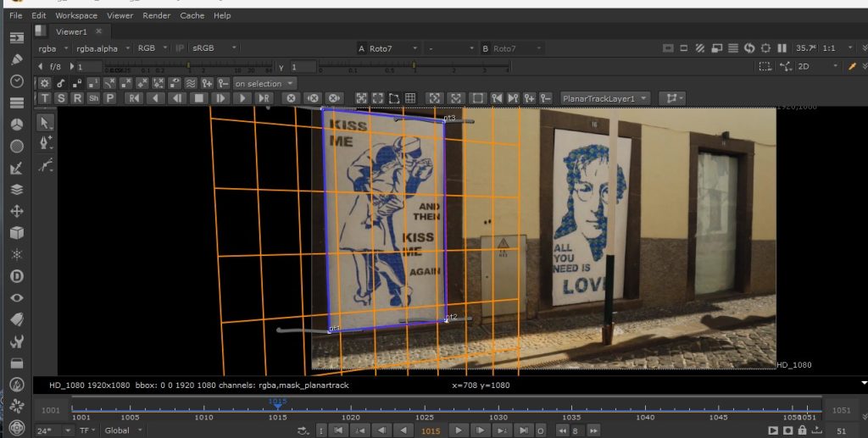Toggle the Sh shear tracking button
This screenshot has width=868, height=438.
(x=93, y=98)
